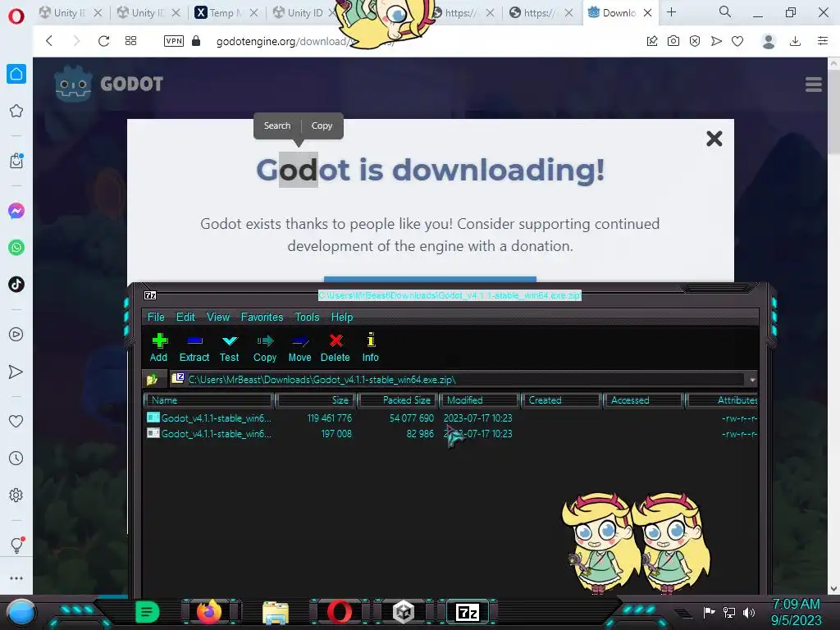Image resolution: width=840 pixels, height=630 pixels.
Task: Click the Godot logo
Action: pyautogui.click(x=109, y=84)
